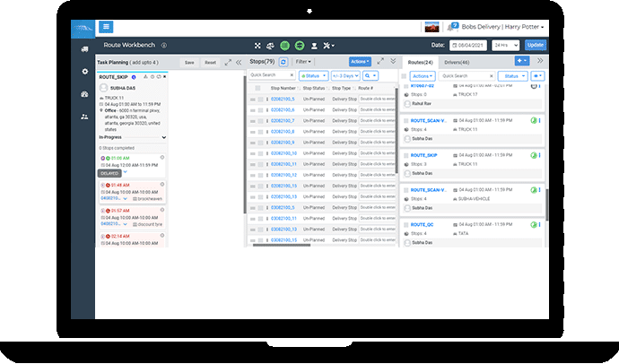The width and height of the screenshot is (619, 364).
Task: Collapse the Routes panel with double right chevron
Action: (540, 61)
